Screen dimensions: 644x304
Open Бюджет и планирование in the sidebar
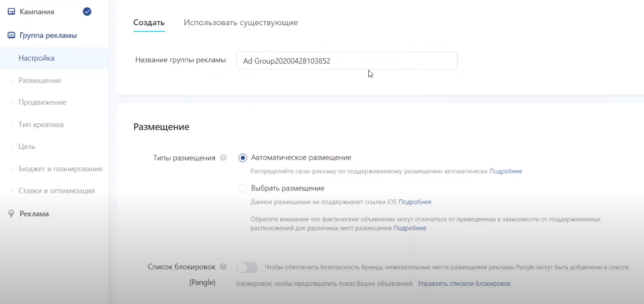(60, 168)
